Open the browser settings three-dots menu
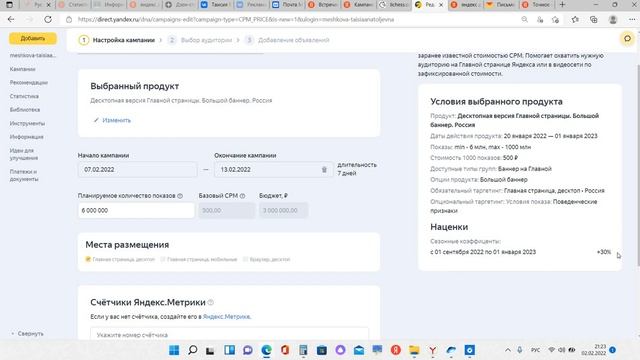The image size is (640, 360). pyautogui.click(x=632, y=19)
